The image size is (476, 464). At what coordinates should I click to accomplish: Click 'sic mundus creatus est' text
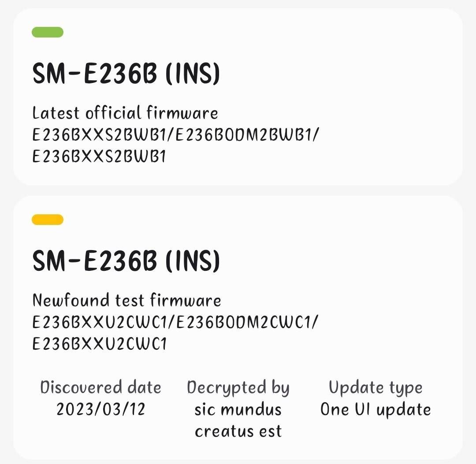[238, 420]
